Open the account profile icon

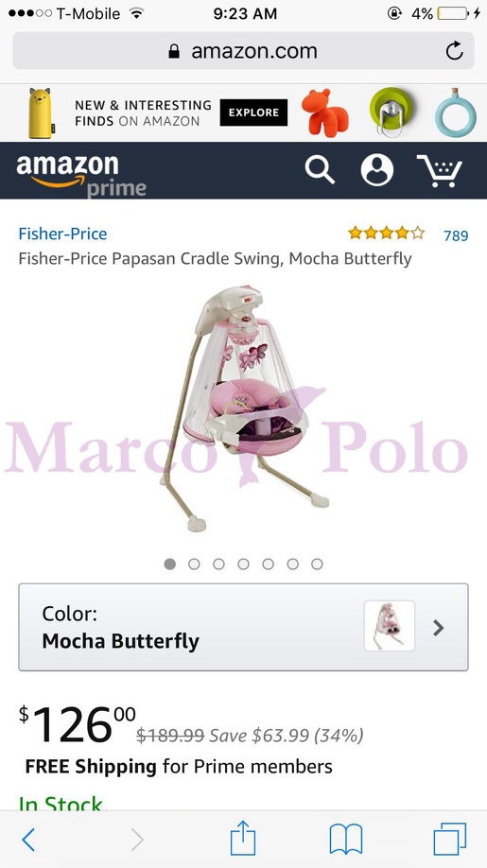(x=377, y=169)
